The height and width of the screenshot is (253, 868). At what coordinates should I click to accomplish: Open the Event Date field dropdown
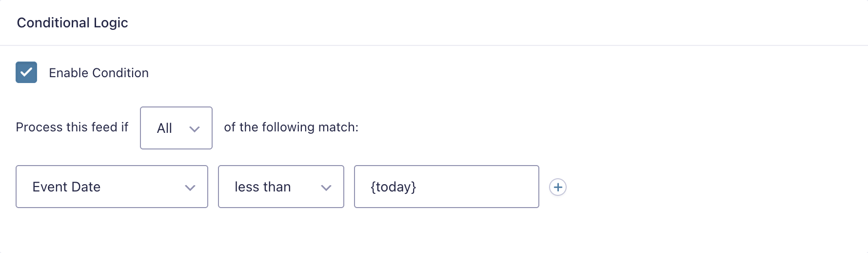[112, 187]
